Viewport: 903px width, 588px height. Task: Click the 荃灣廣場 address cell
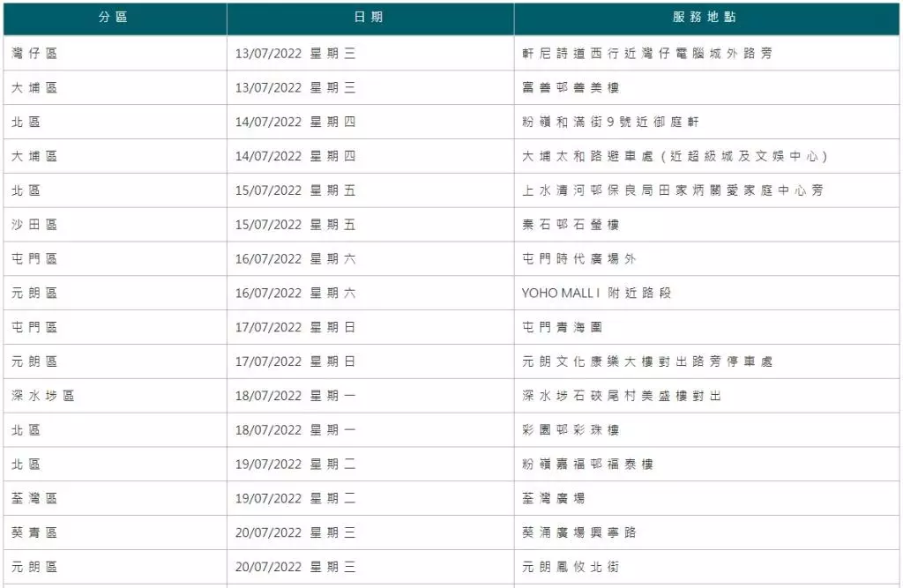point(553,498)
